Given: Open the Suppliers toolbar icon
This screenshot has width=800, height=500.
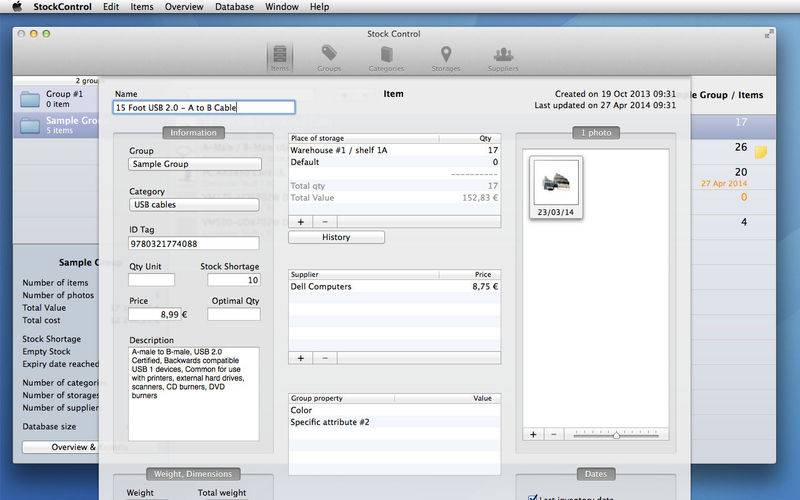Looking at the screenshot, I should pyautogui.click(x=503, y=58).
